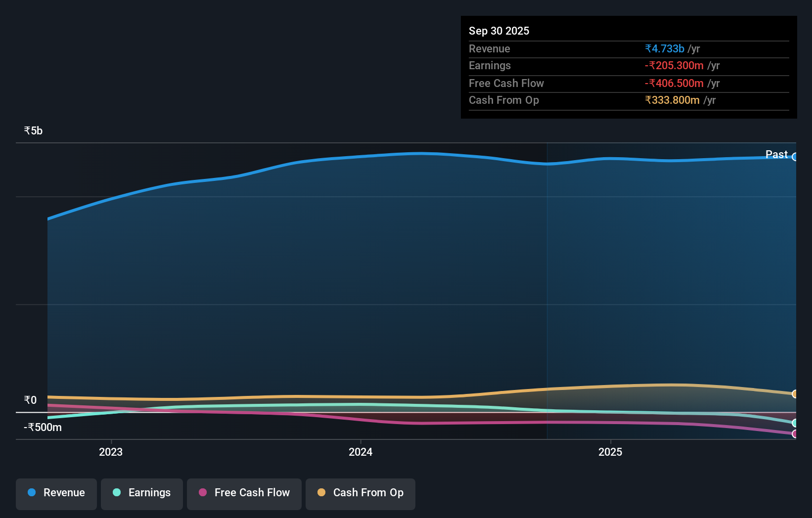Click the ₹5b gridline label on axis
This screenshot has width=812, height=518.
(33, 130)
